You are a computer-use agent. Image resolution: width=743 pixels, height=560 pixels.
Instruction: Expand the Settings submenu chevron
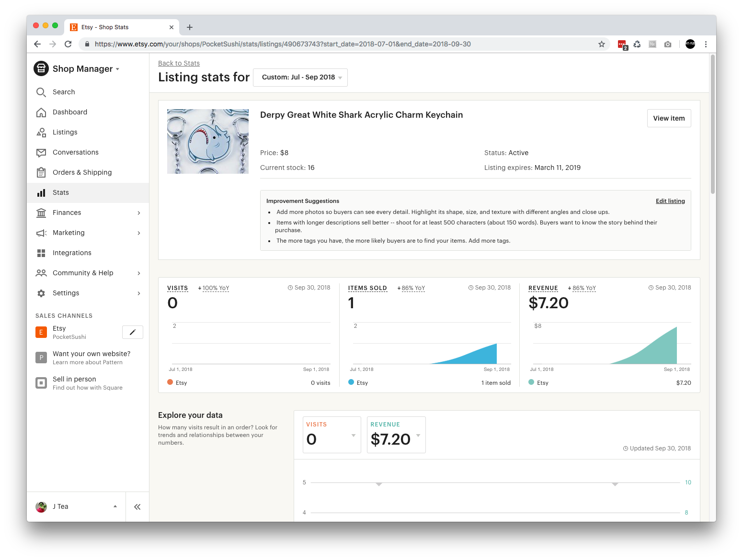pos(139,293)
